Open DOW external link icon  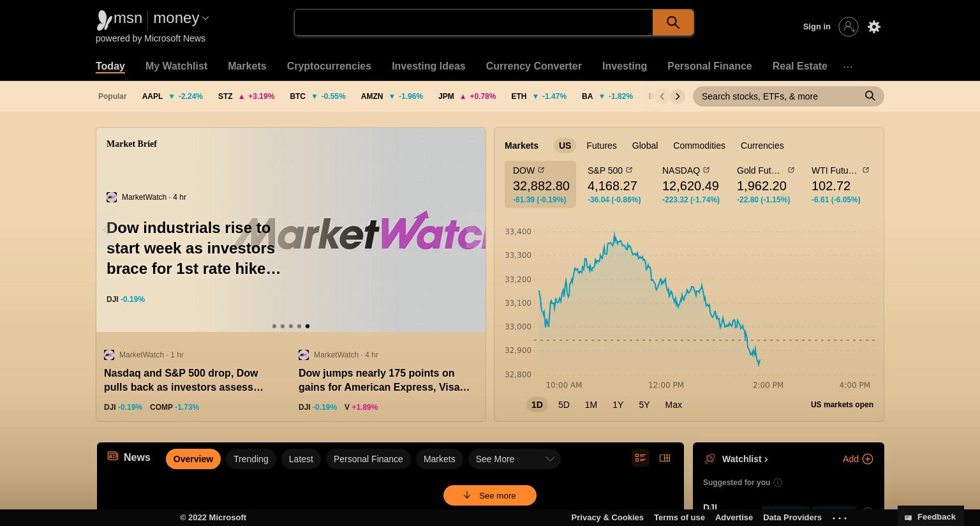(x=541, y=170)
